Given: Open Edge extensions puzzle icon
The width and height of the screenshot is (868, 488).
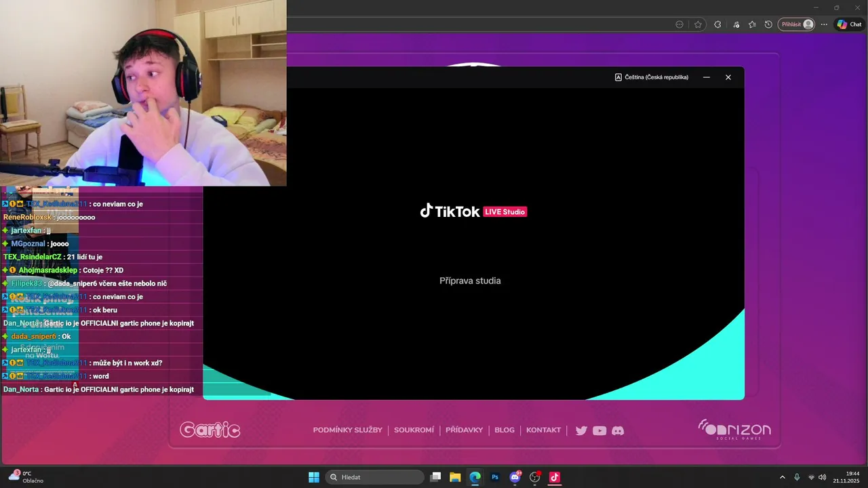Looking at the screenshot, I should 717,24.
